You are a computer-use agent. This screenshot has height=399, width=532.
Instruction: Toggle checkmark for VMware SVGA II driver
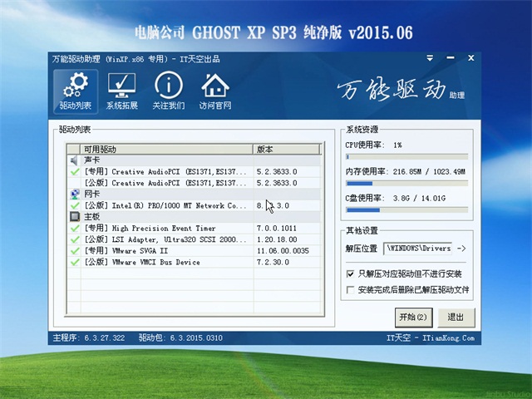pos(75,250)
